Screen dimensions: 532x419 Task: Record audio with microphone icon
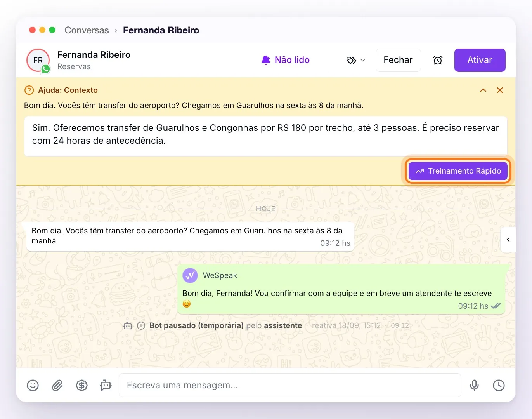[474, 385]
